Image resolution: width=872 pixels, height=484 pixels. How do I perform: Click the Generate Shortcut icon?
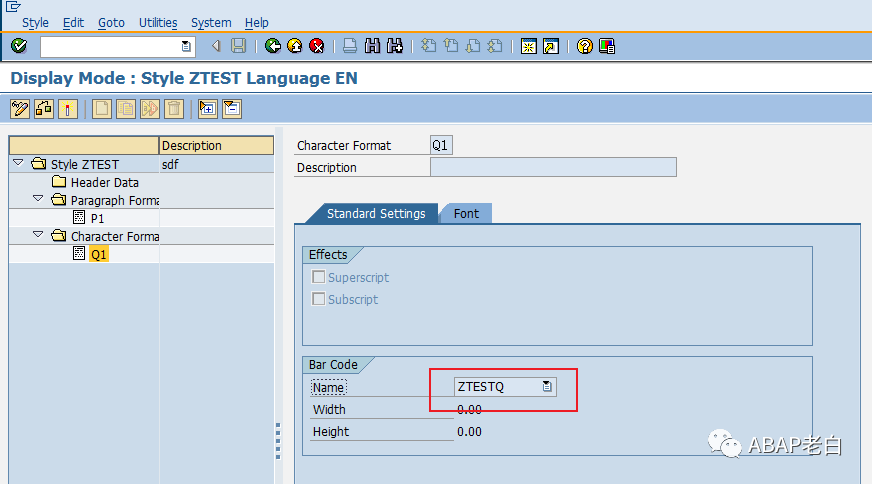(x=551, y=46)
